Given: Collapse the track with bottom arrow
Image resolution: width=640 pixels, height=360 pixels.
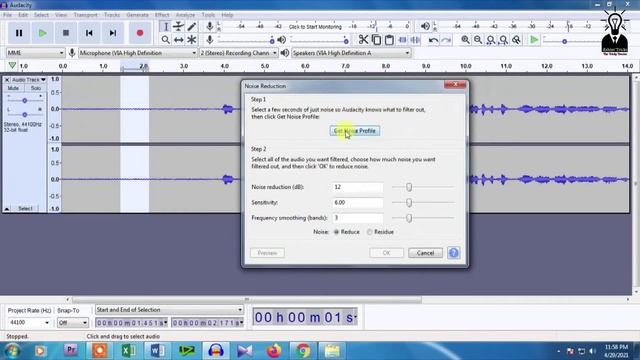Looking at the screenshot, I should [7, 209].
